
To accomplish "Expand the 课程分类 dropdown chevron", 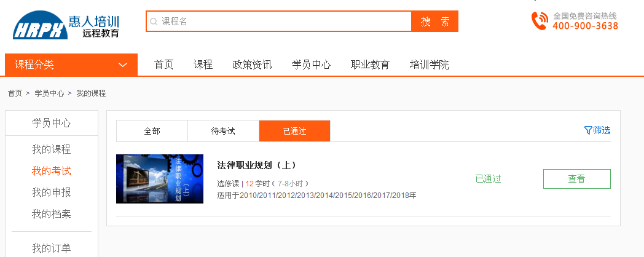I will [123, 65].
